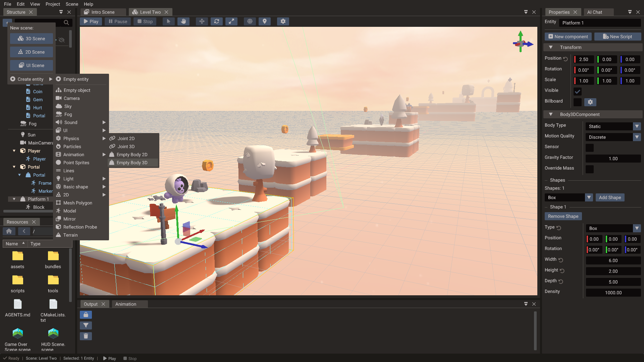Click the 3D Scene button
Viewport: 644px width, 362px height.
point(32,39)
